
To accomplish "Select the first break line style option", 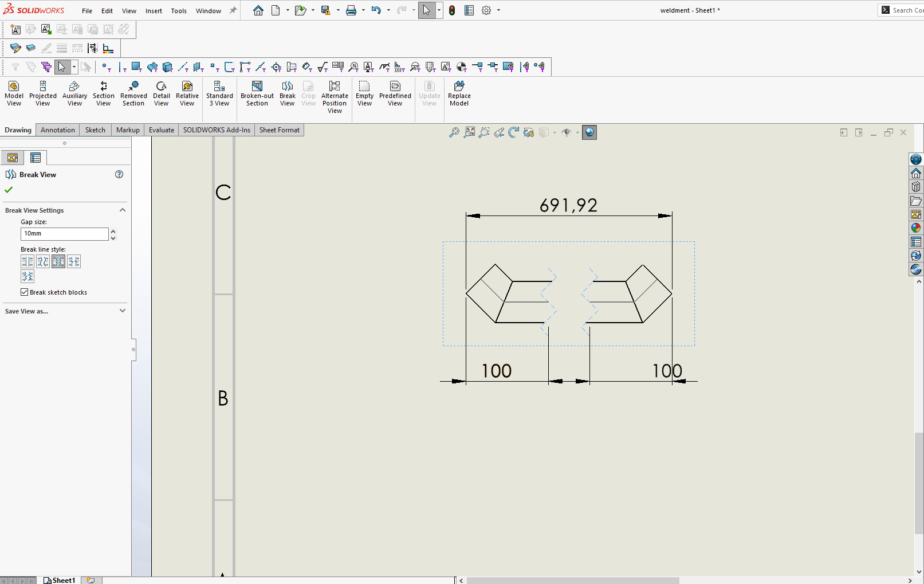I will click(x=27, y=262).
